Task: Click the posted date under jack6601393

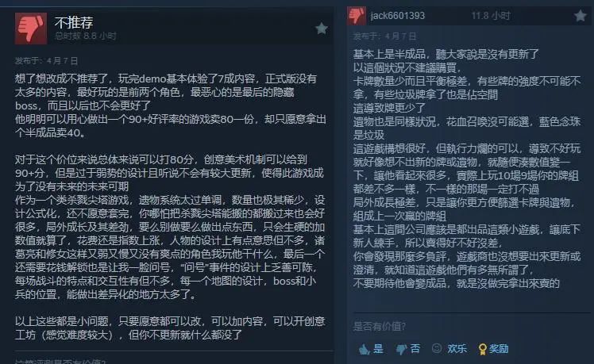Action: point(384,36)
